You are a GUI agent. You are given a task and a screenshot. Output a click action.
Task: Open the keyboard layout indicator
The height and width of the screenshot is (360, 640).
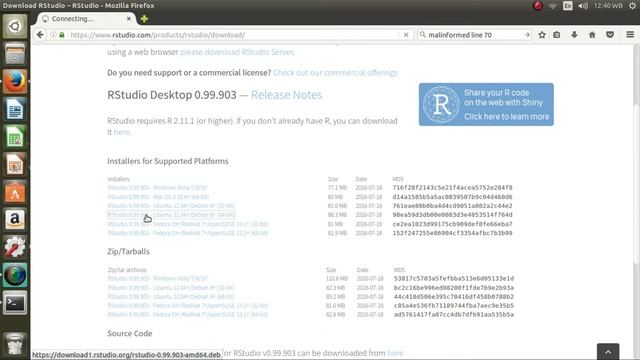(568, 6)
